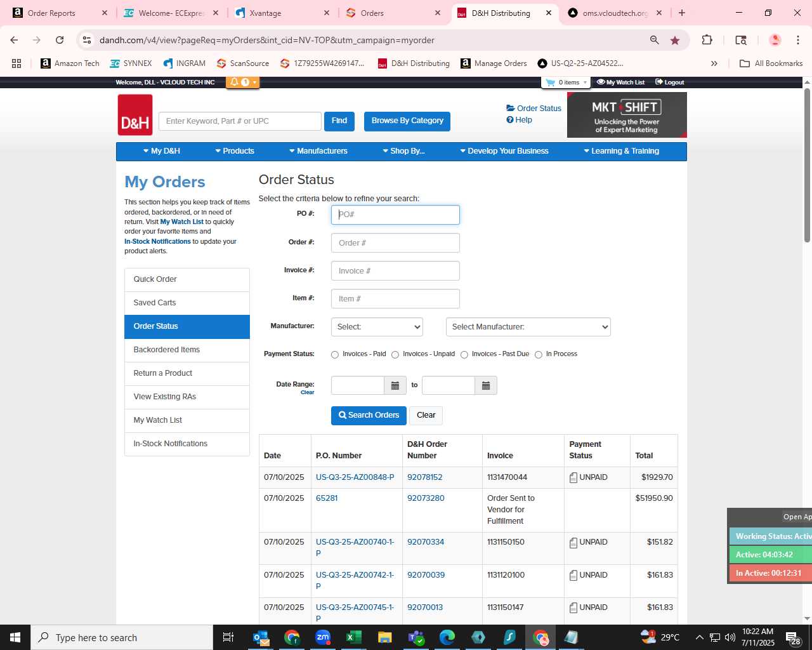Open Windows Start menu
812x650 pixels.
(x=15, y=637)
